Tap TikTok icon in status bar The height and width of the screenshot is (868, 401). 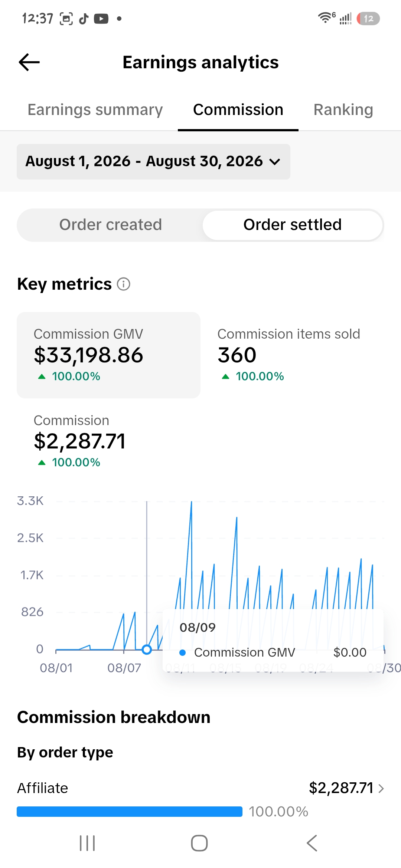[84, 19]
